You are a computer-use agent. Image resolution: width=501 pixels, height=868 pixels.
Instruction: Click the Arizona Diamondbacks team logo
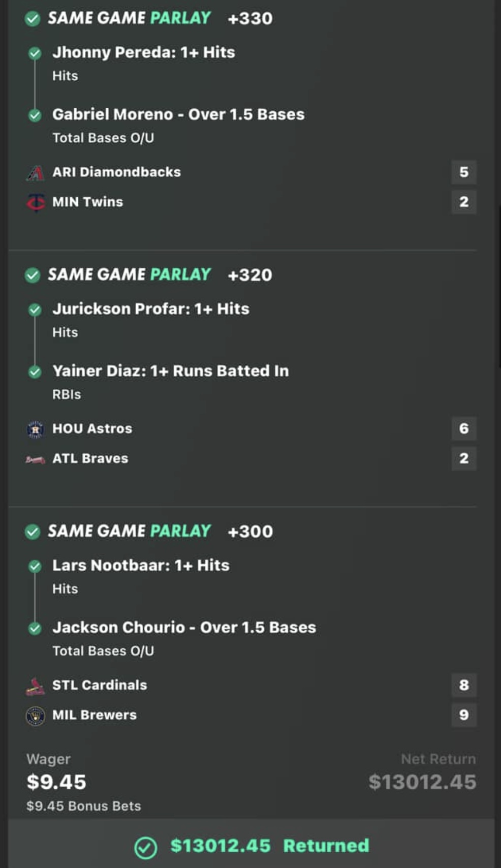click(35, 173)
